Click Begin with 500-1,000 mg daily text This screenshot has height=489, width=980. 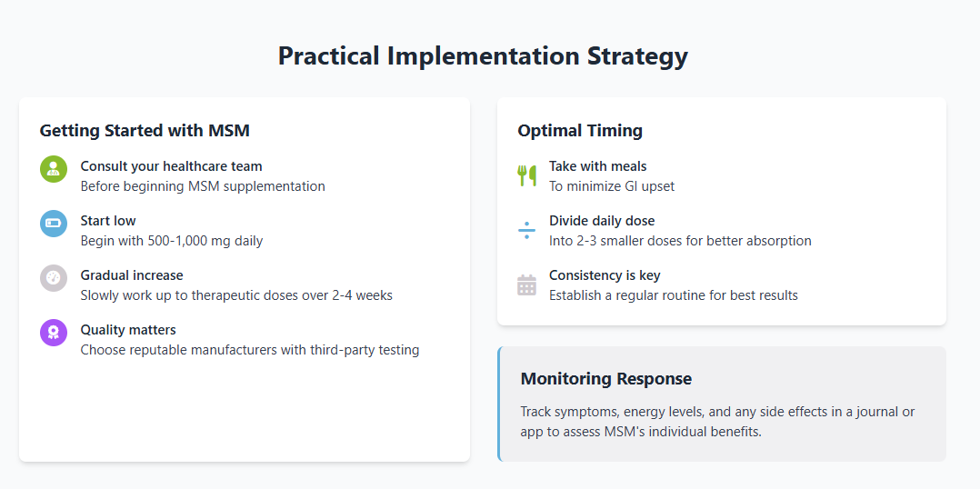(x=172, y=241)
